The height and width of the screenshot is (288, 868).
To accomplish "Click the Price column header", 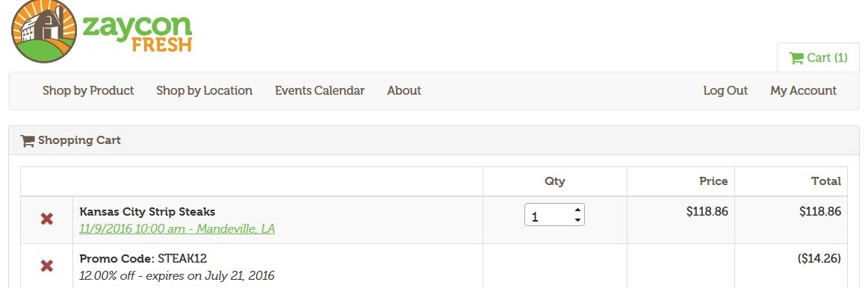I will (713, 181).
